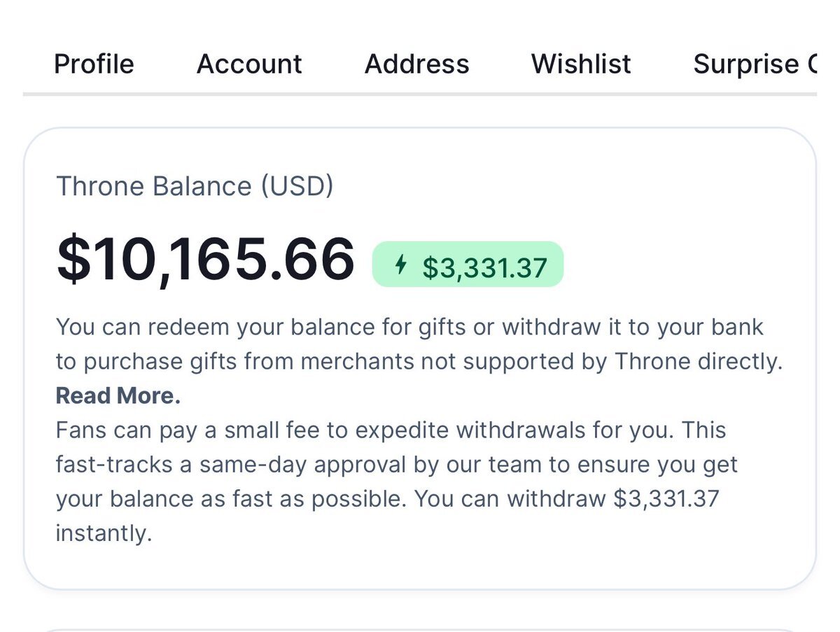Click the Throne Balance (USD) heading
This screenshot has height=632, width=840.
point(195,186)
